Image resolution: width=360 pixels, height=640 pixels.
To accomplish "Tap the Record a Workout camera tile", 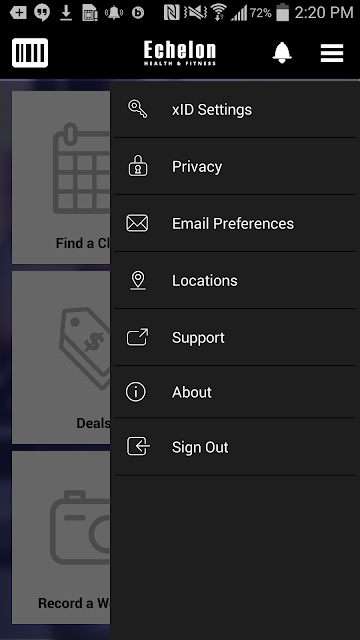I will 61,537.
